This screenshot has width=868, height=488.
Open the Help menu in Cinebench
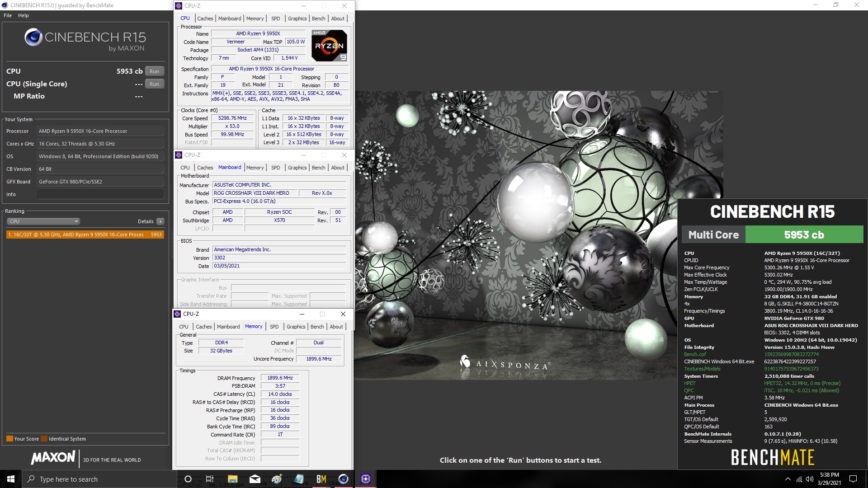coord(24,15)
